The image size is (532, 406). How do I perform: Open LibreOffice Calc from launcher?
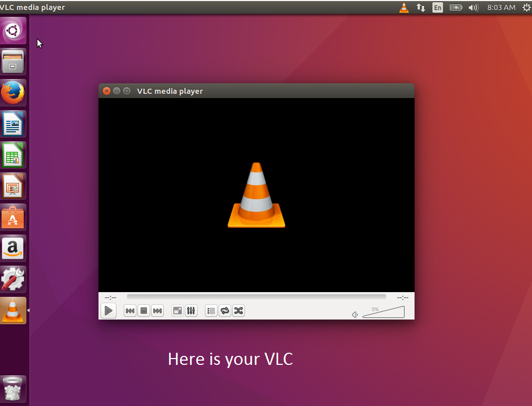[13, 155]
